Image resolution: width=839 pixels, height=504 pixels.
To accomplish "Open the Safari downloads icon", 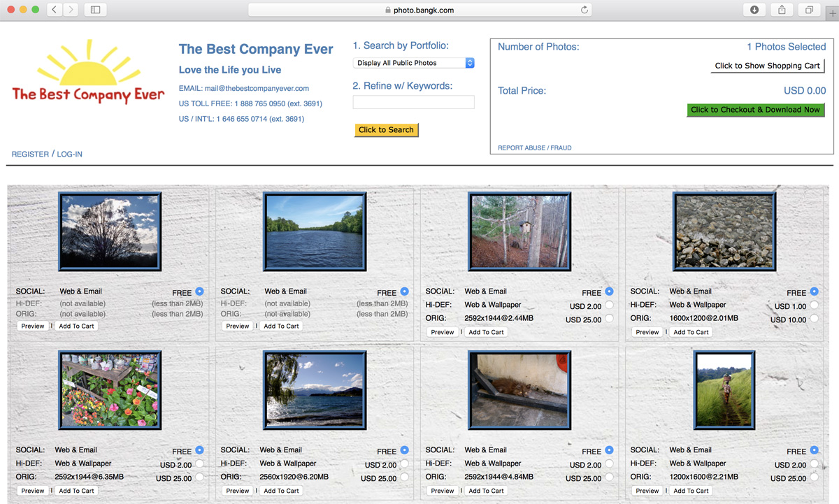I will pos(754,10).
